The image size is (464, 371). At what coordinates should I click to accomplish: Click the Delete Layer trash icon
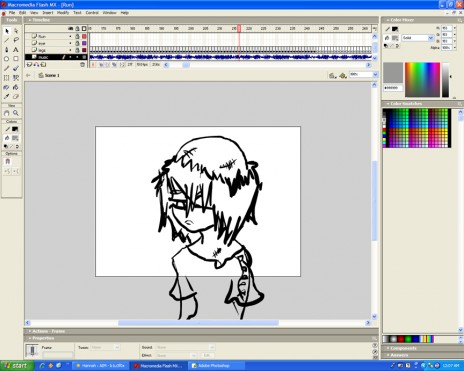[x=83, y=64]
